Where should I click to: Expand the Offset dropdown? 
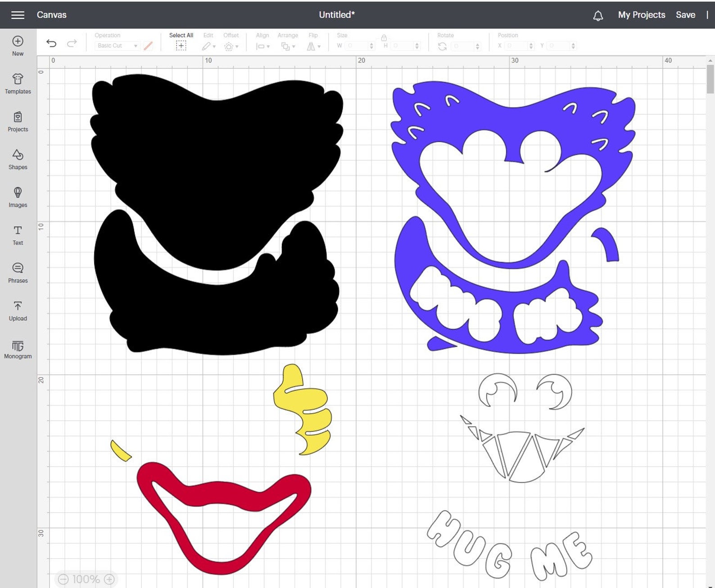[x=231, y=46]
